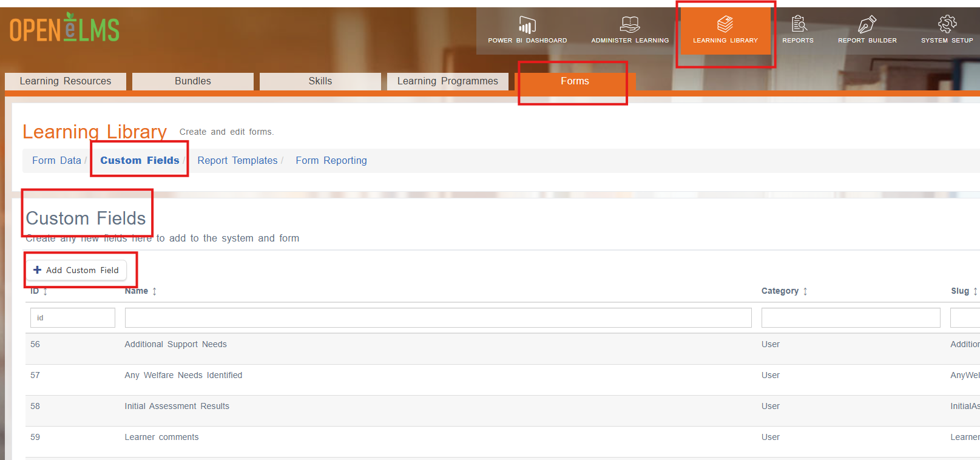Viewport: 980px width, 460px height.
Task: Select the Initial Assessment Results row
Action: click(502, 411)
